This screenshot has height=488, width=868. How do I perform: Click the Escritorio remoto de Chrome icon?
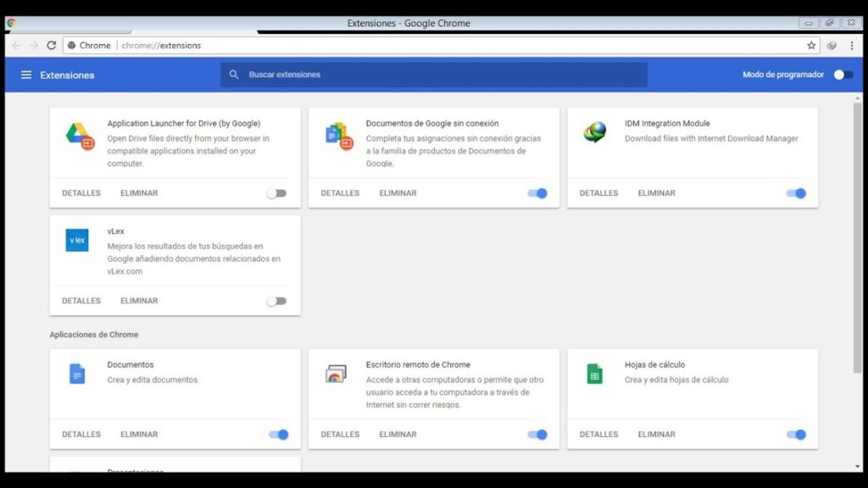coord(336,374)
